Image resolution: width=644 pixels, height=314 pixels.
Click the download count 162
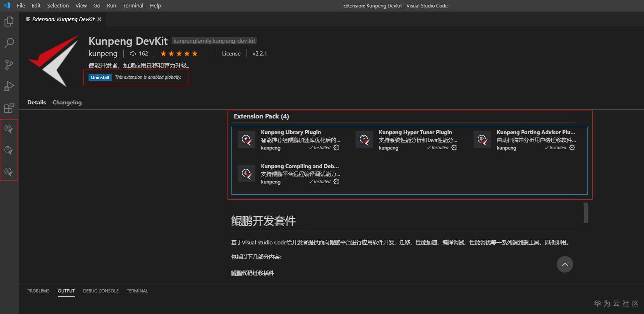[x=139, y=53]
